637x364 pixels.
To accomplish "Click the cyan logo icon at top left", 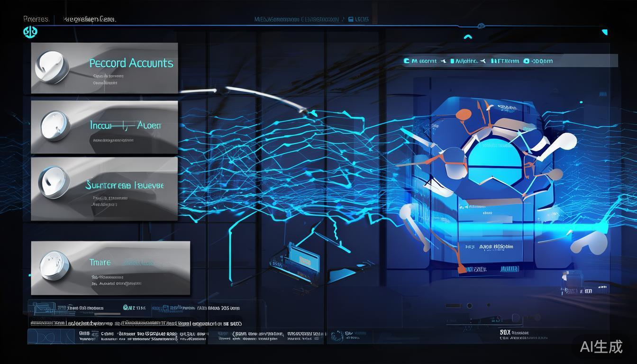I will pos(30,32).
